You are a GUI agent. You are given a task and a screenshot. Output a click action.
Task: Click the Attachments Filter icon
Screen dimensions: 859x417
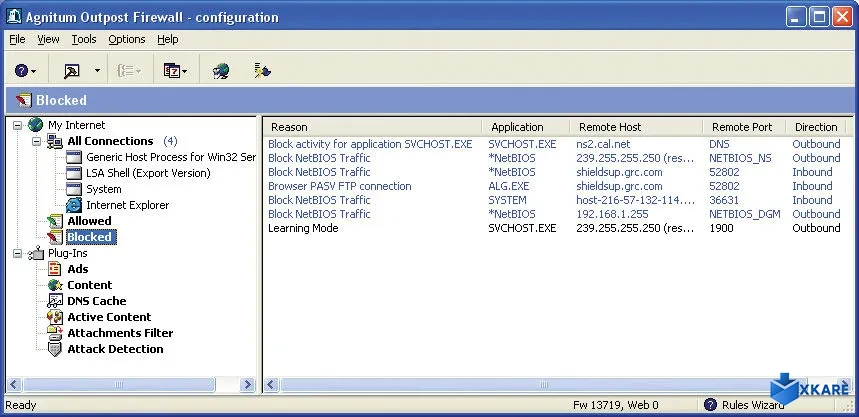(55, 333)
